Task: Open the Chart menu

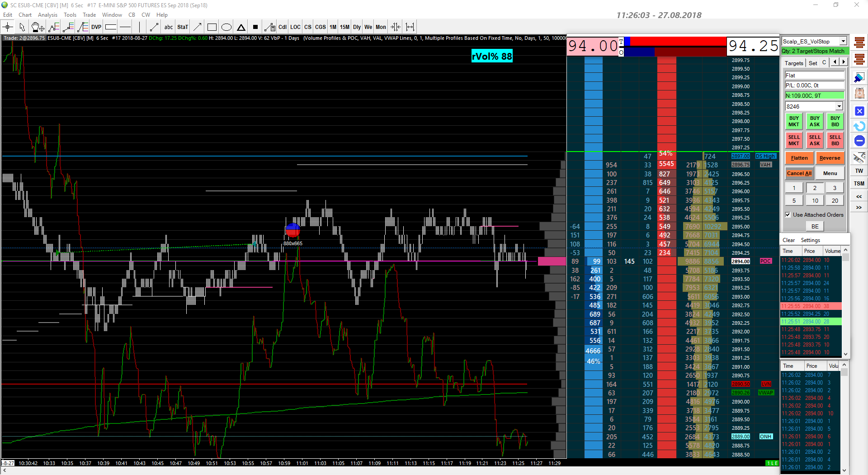Action: pos(25,15)
